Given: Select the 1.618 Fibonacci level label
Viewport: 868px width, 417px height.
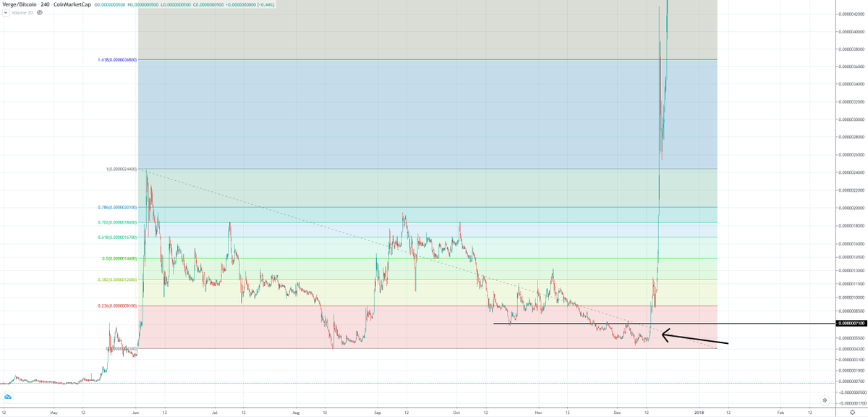Looking at the screenshot, I should tap(117, 59).
